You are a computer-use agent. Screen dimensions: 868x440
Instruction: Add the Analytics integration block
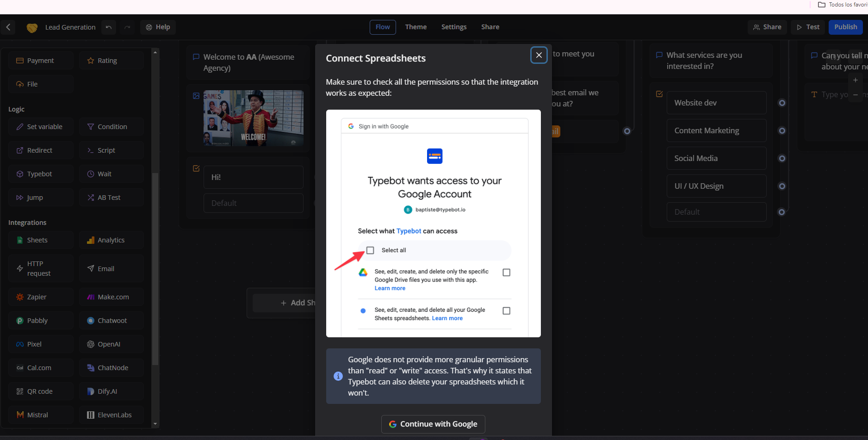(111, 240)
